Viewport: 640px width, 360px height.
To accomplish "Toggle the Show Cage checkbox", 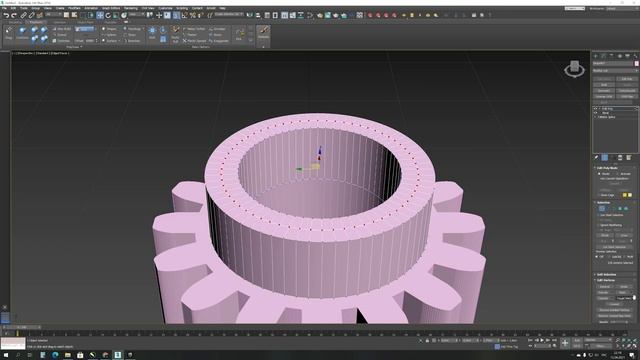I will coord(598,195).
